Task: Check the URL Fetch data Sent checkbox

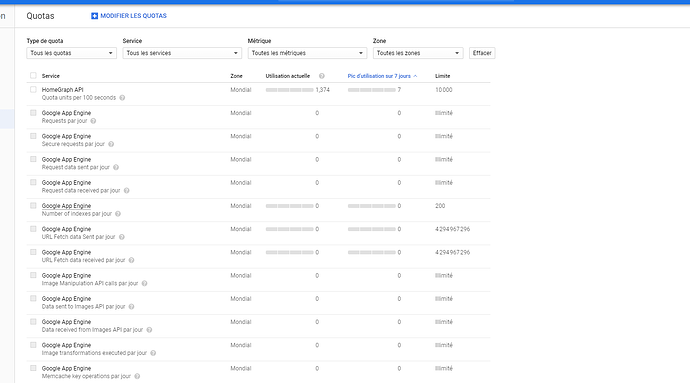Action: point(33,229)
